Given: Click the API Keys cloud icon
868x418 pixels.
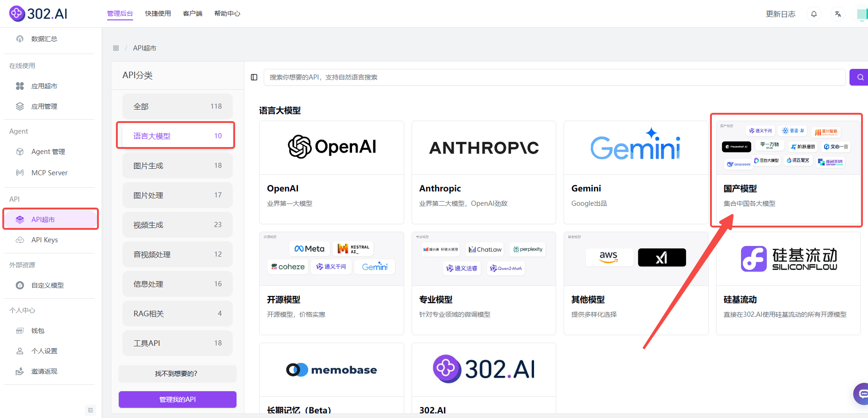Looking at the screenshot, I should pyautogui.click(x=20, y=240).
